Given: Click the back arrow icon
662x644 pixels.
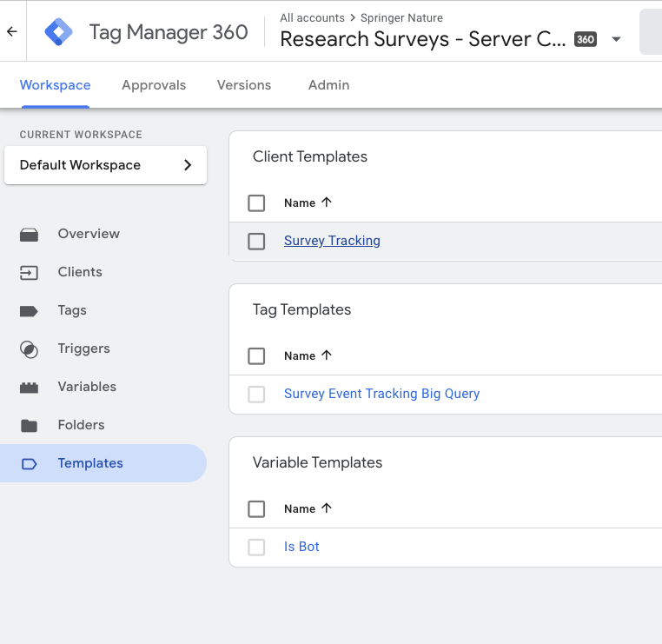Looking at the screenshot, I should tap(12, 31).
